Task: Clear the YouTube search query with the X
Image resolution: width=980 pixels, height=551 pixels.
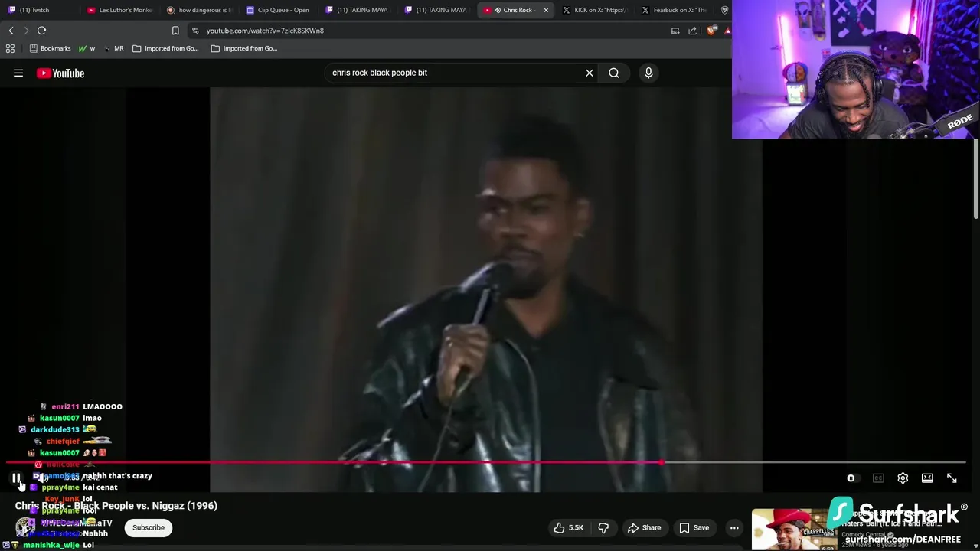Action: [x=590, y=73]
